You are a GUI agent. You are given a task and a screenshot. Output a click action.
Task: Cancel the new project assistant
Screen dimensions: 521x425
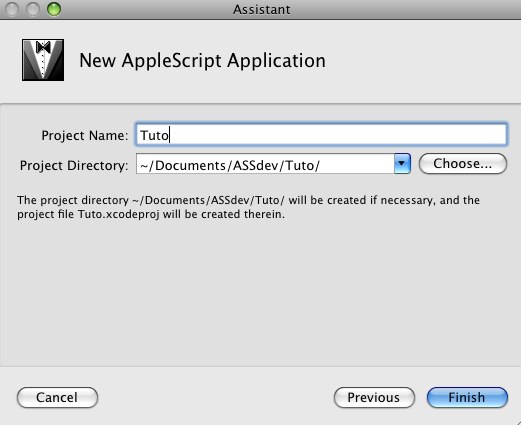(57, 397)
